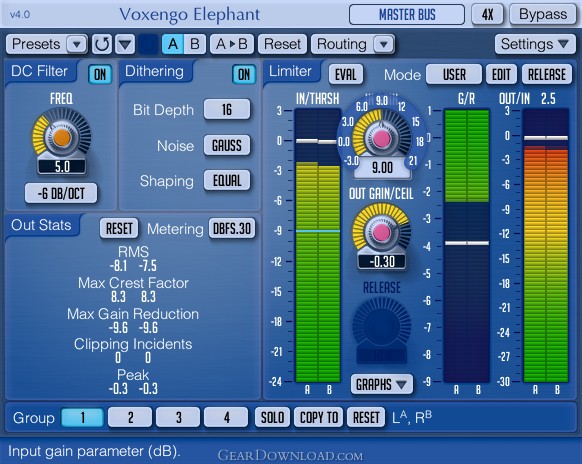Click the input gain value 9.00
Screen dimensions: 582x464
tap(382, 168)
